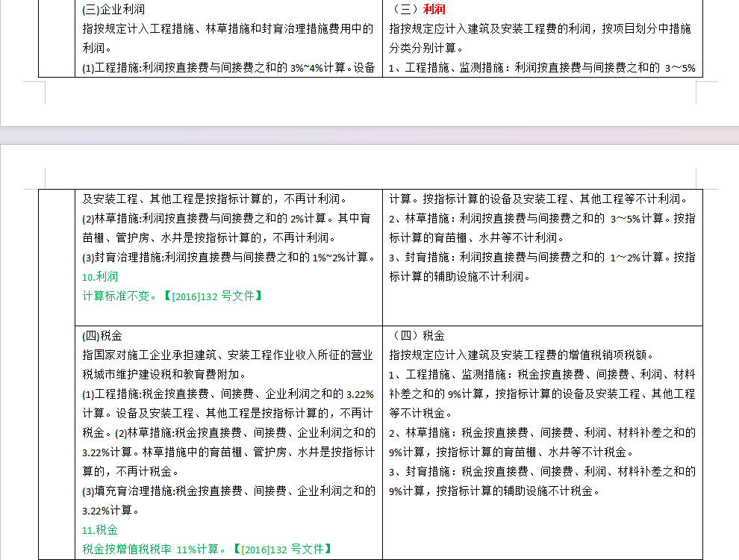Click the red "利润" heading text
739x560 pixels.
pos(434,10)
